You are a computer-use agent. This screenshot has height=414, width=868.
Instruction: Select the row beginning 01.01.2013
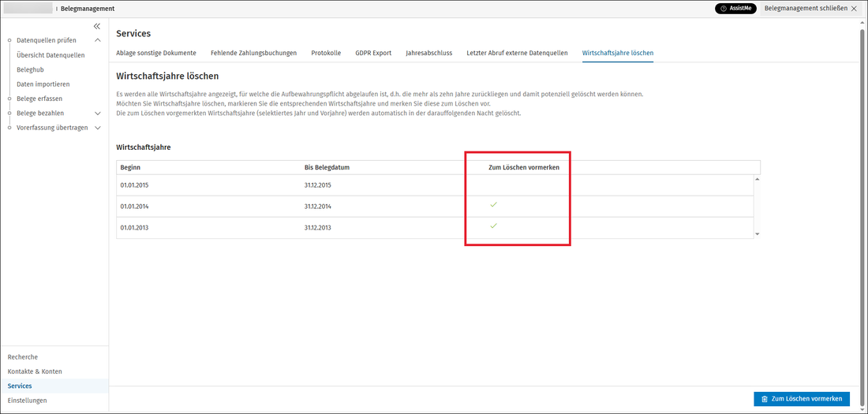tap(435, 228)
